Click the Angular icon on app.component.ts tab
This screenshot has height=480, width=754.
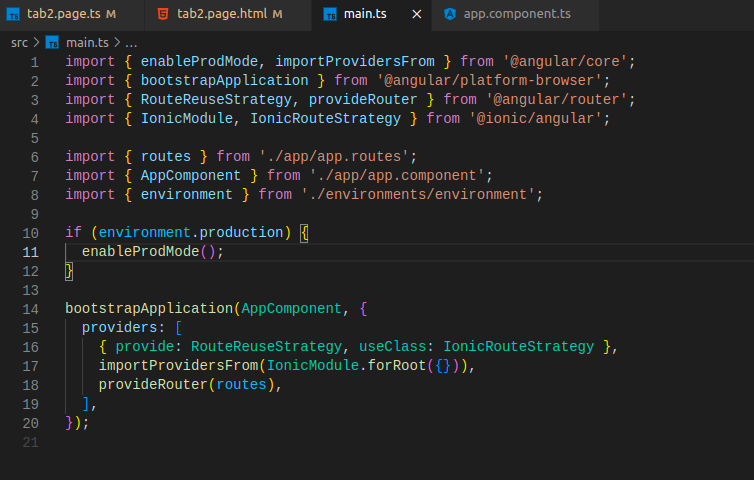[x=450, y=14]
